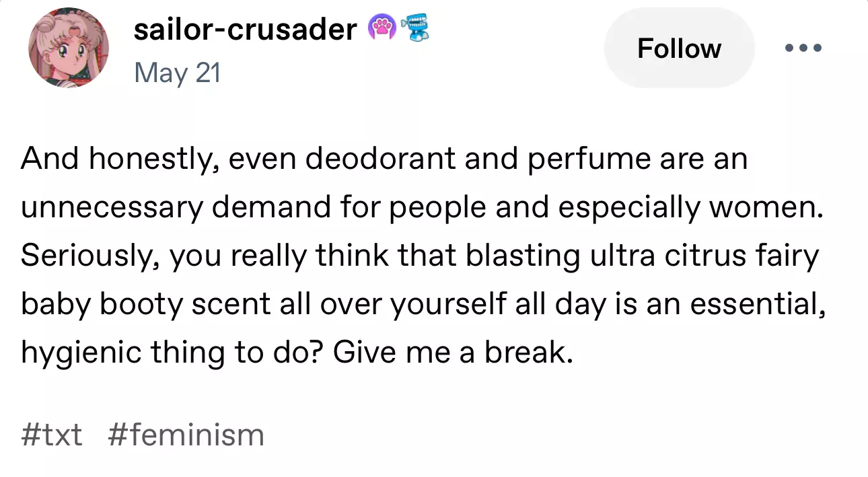Image resolution: width=868 pixels, height=477 pixels.
Task: Click the line starting "Seriously, you really think"
Action: coord(420,256)
